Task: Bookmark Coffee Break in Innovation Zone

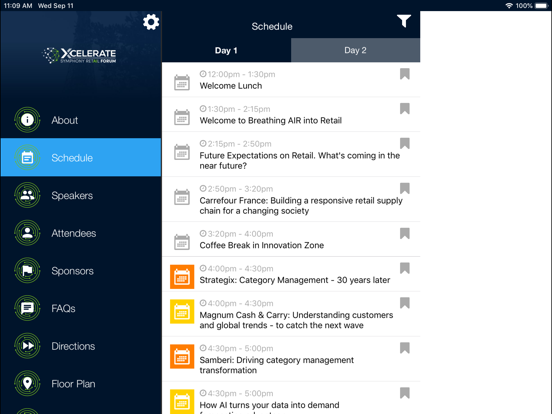Action: pos(405,234)
